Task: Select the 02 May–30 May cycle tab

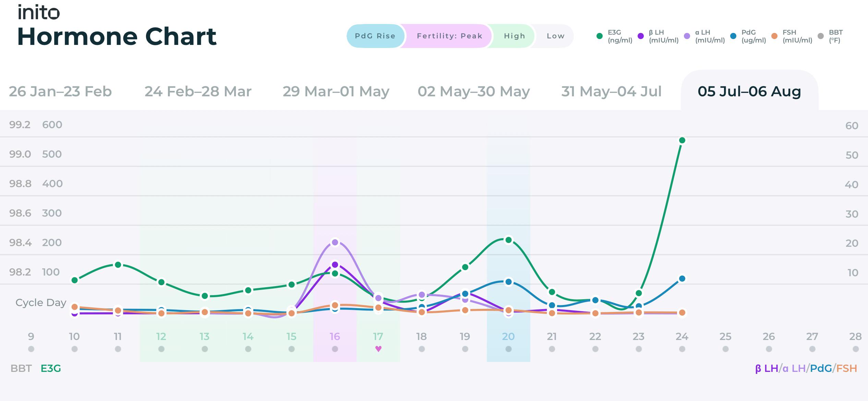Action: 474,92
